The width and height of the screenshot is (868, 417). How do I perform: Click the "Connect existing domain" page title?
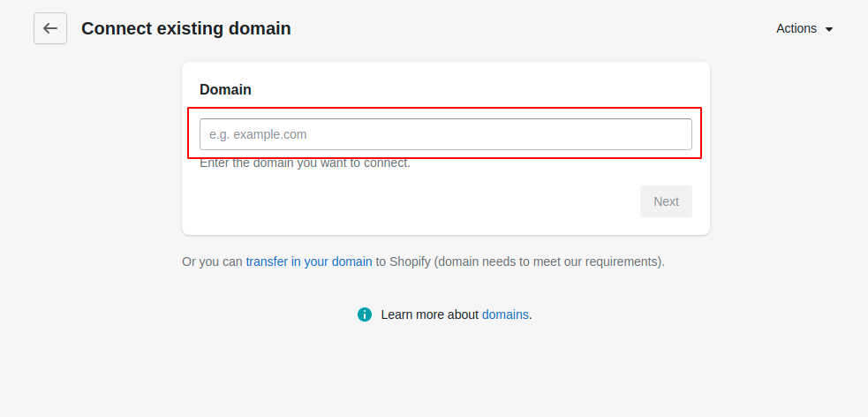186,28
